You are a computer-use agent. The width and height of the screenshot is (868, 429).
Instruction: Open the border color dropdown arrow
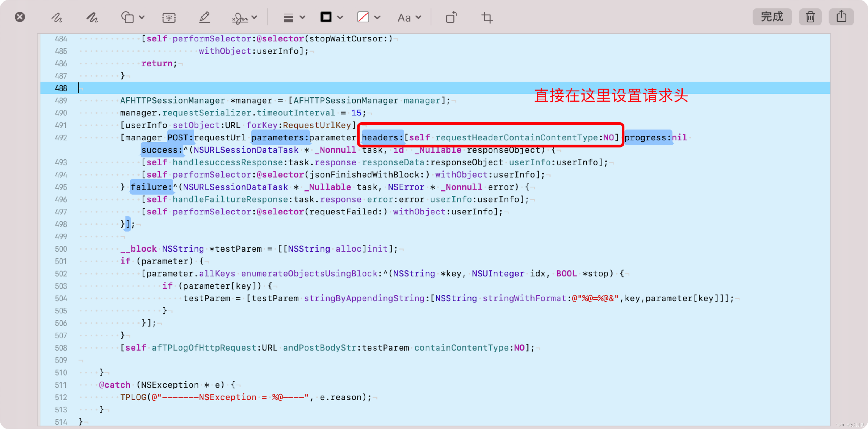[340, 17]
